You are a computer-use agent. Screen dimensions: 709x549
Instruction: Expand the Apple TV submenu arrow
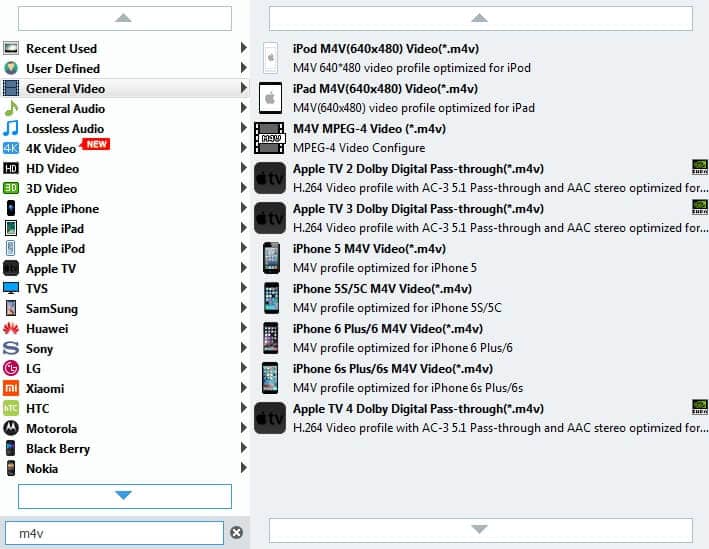coord(243,268)
